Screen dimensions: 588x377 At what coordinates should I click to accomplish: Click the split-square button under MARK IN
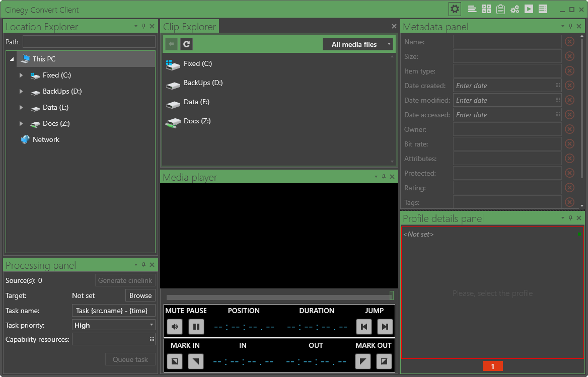pos(175,361)
